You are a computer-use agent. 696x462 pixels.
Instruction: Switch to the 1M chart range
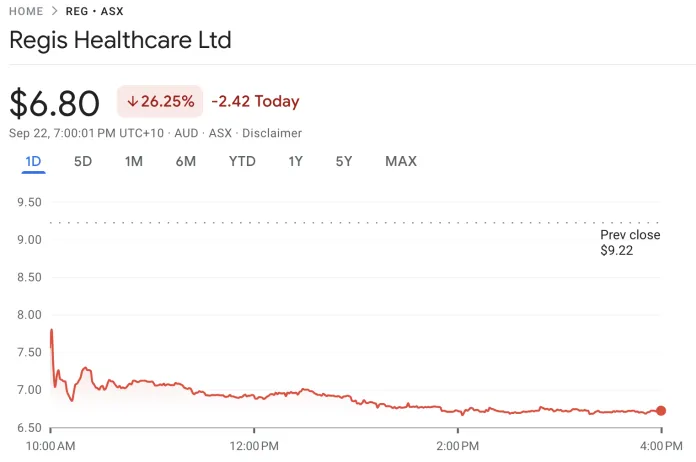point(134,161)
